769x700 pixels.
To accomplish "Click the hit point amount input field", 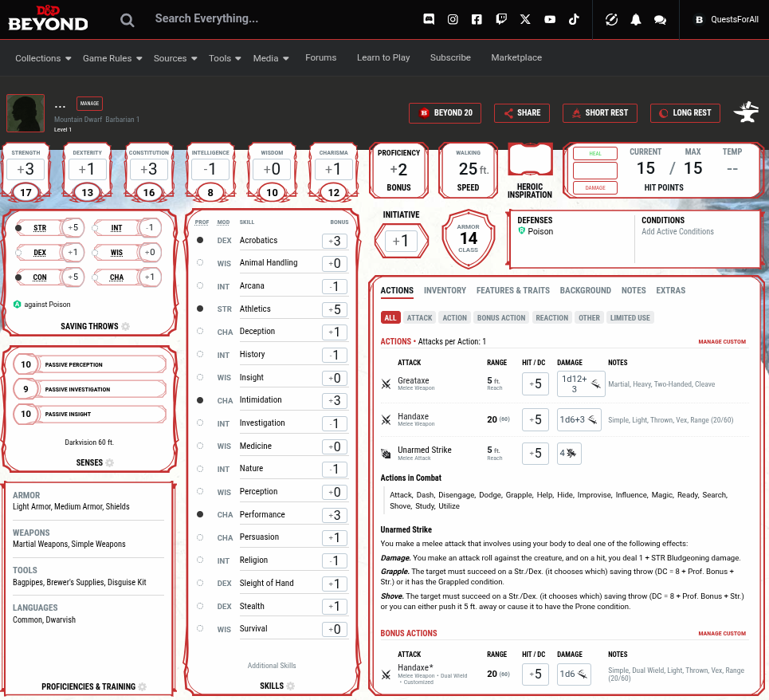I will click(x=595, y=171).
